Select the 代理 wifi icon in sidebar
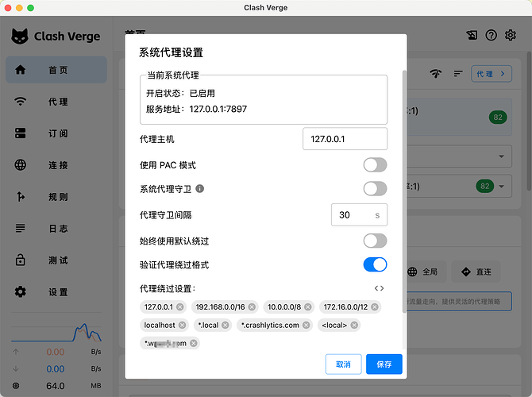This screenshot has height=397, width=532. pos(21,102)
